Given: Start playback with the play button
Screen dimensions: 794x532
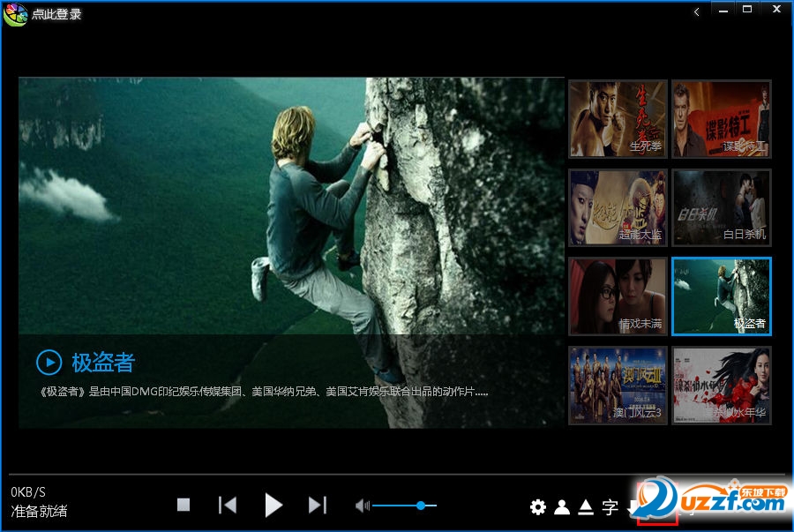Looking at the screenshot, I should click(x=273, y=506).
